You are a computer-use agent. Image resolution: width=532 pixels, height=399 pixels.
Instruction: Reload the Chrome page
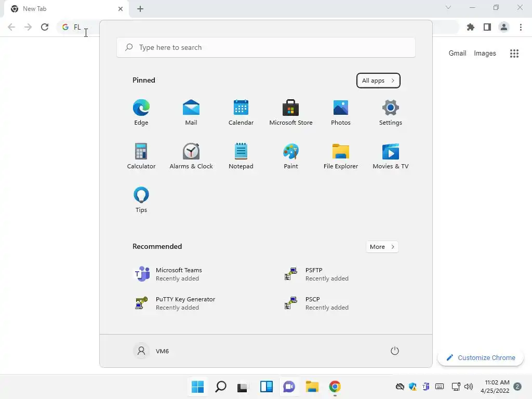coord(45,27)
